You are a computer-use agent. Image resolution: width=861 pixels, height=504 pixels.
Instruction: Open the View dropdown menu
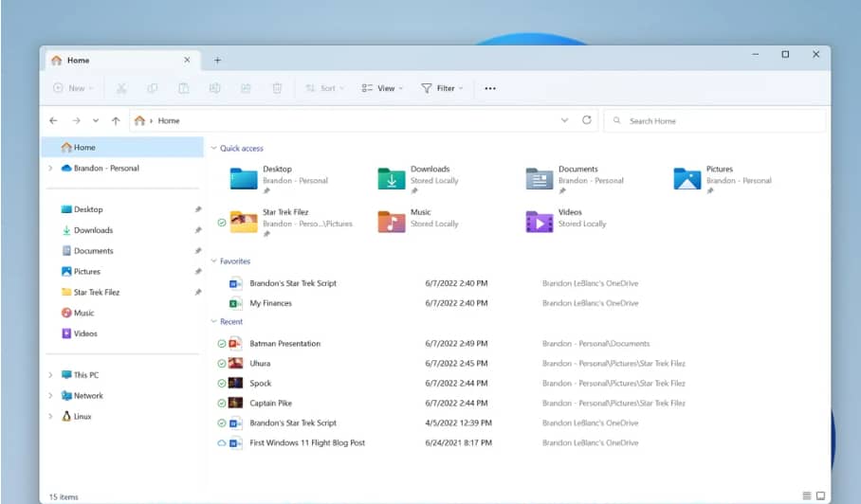click(x=382, y=88)
